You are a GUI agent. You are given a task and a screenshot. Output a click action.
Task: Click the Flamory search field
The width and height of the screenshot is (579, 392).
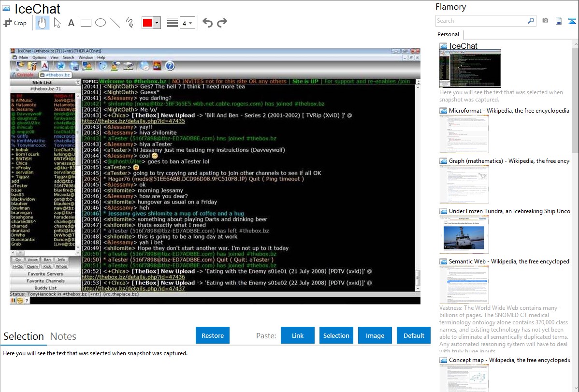(x=481, y=21)
